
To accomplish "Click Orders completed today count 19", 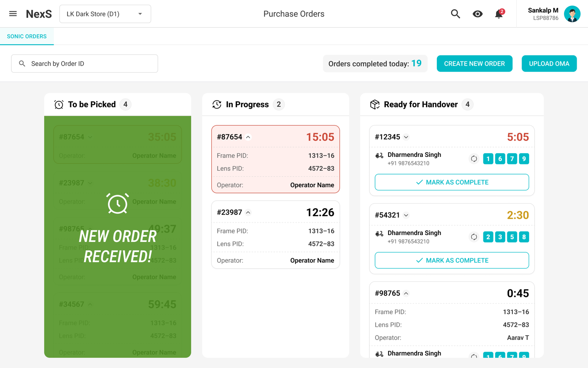I will [416, 63].
